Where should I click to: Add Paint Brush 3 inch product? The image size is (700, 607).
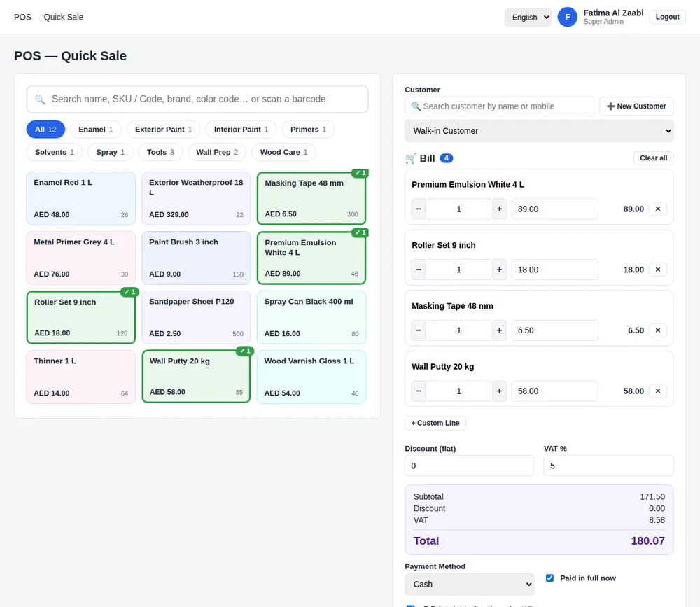196,258
